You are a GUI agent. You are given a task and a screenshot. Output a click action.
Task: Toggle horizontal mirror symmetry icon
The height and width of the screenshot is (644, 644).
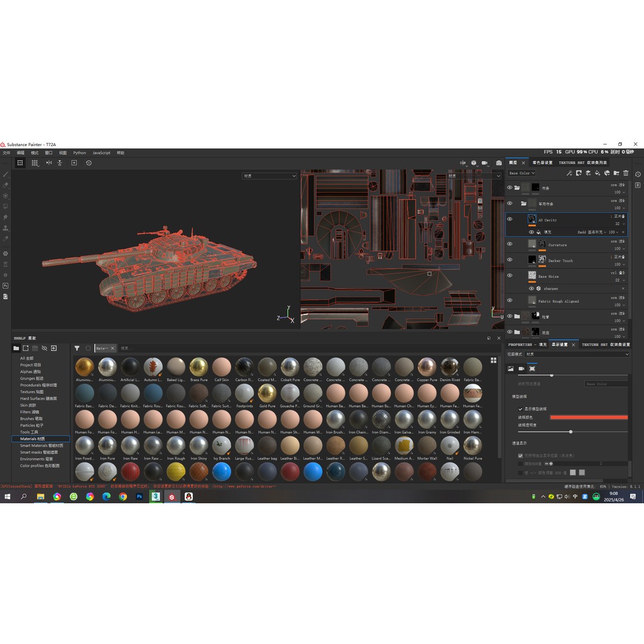click(49, 163)
